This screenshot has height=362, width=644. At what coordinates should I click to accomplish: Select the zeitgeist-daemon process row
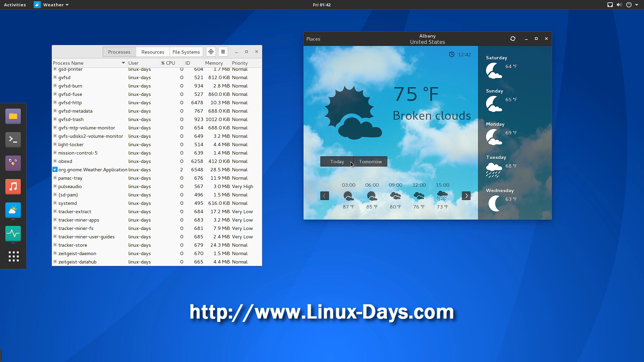(157, 253)
